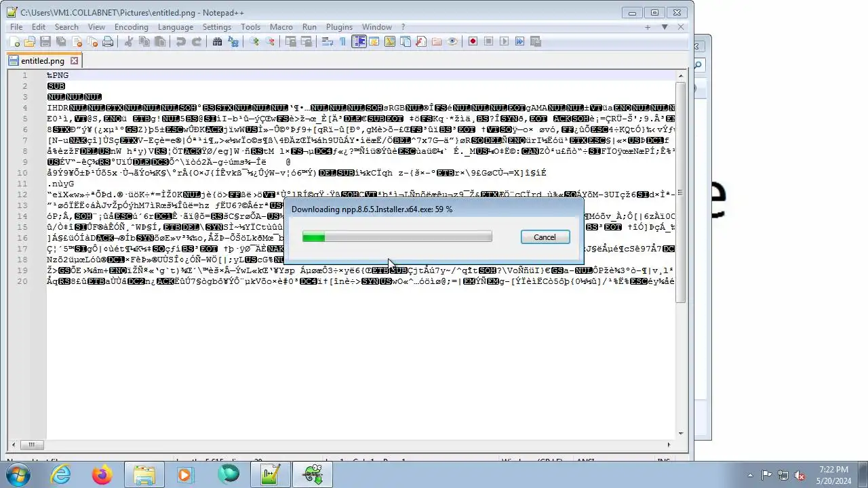Open the Plugins menu
This screenshot has width=868, height=488.
point(340,27)
